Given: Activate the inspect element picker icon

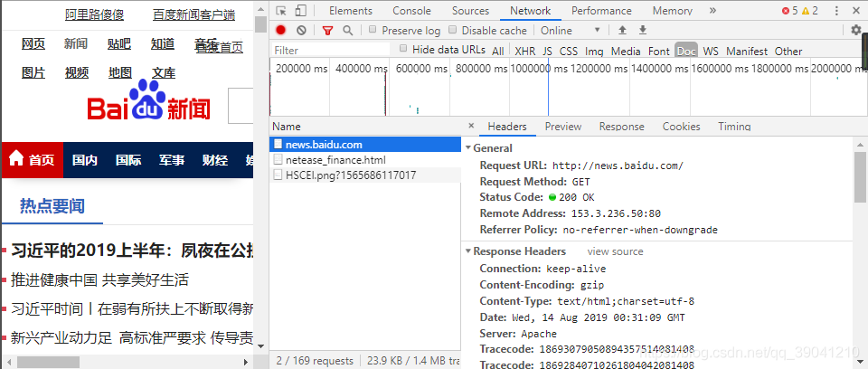Looking at the screenshot, I should point(281,11).
